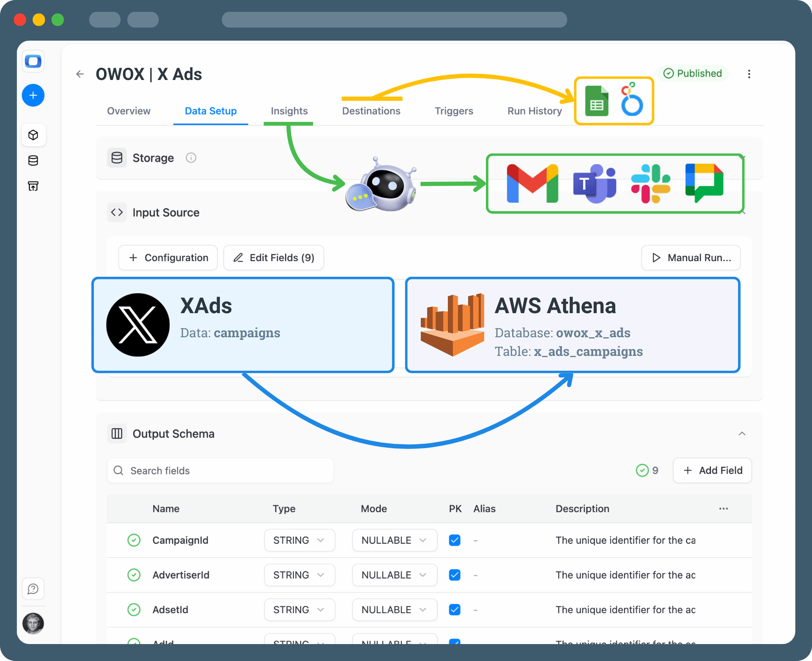Click the Manual Run button
This screenshot has width=812, height=661.
(691, 258)
